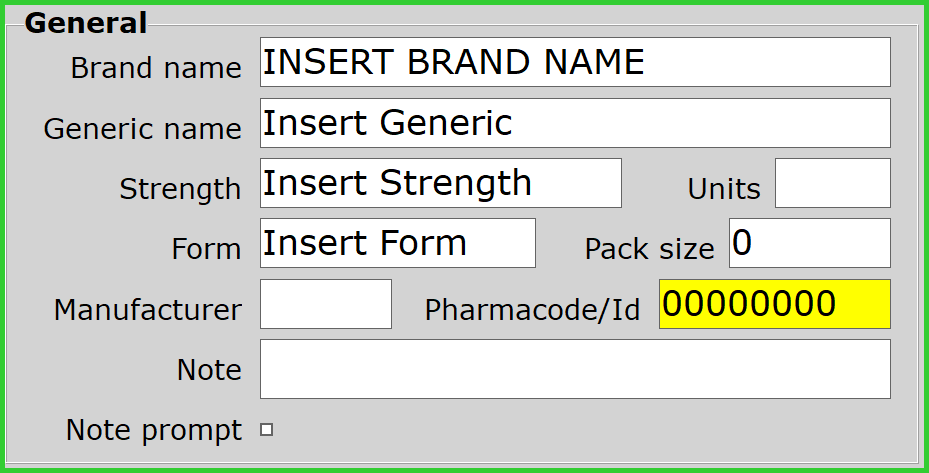
Task: Click the empty Units field
Action: (832, 183)
